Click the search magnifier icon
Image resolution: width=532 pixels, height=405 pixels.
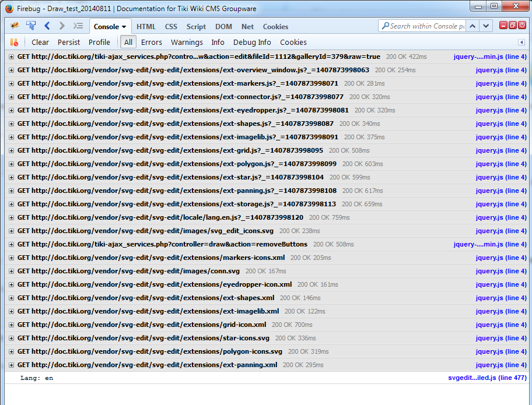[385, 26]
